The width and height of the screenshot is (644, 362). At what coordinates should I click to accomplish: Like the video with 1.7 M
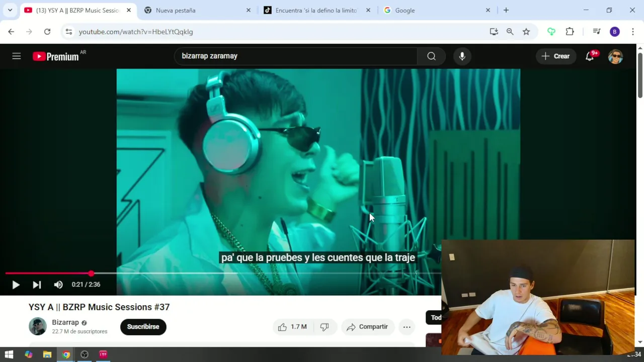(292, 327)
